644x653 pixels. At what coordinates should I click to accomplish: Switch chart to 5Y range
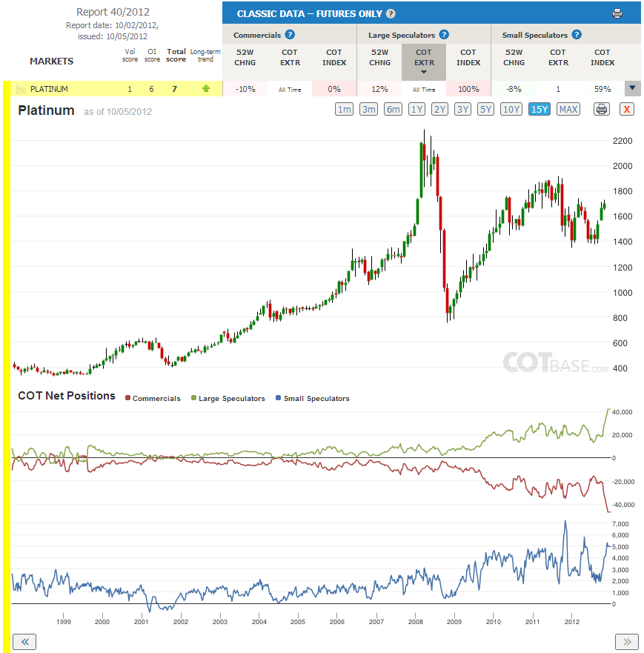click(486, 109)
